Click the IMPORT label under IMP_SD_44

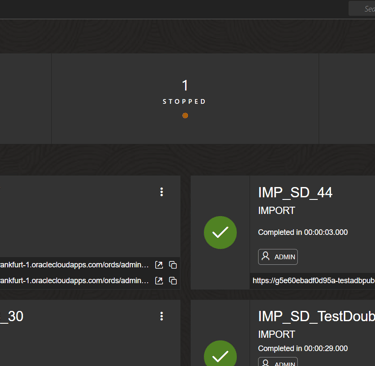276,211
